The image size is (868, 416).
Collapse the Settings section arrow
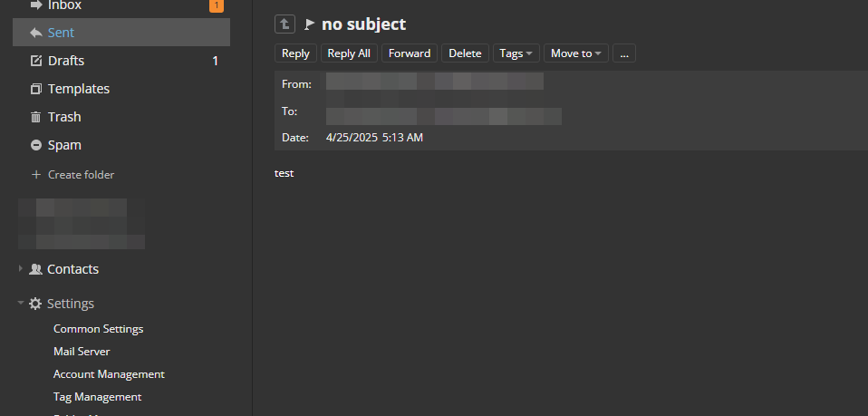click(x=21, y=303)
